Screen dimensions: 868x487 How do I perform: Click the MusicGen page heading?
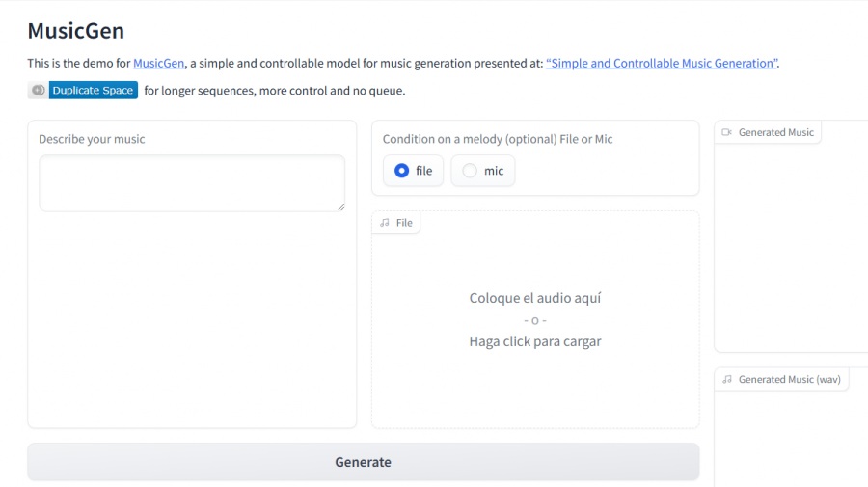click(75, 31)
